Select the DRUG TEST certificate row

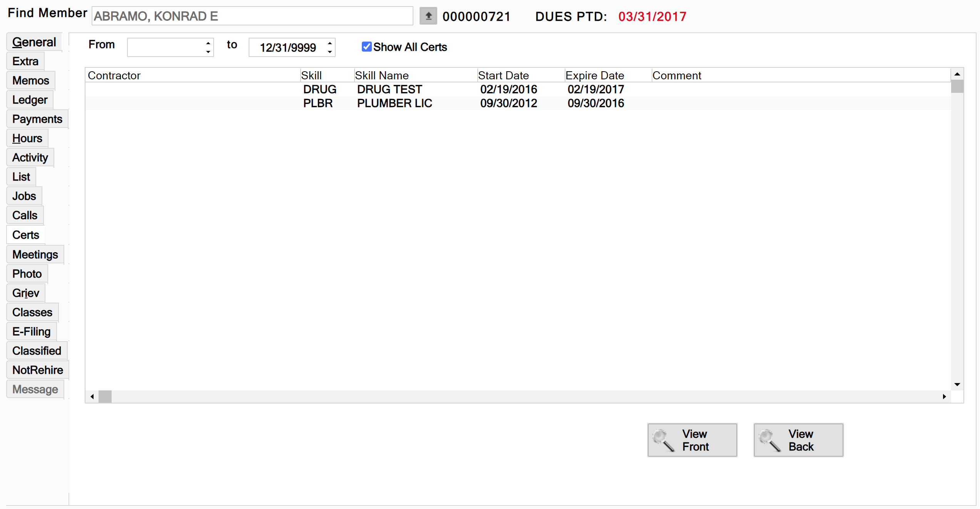click(x=389, y=89)
